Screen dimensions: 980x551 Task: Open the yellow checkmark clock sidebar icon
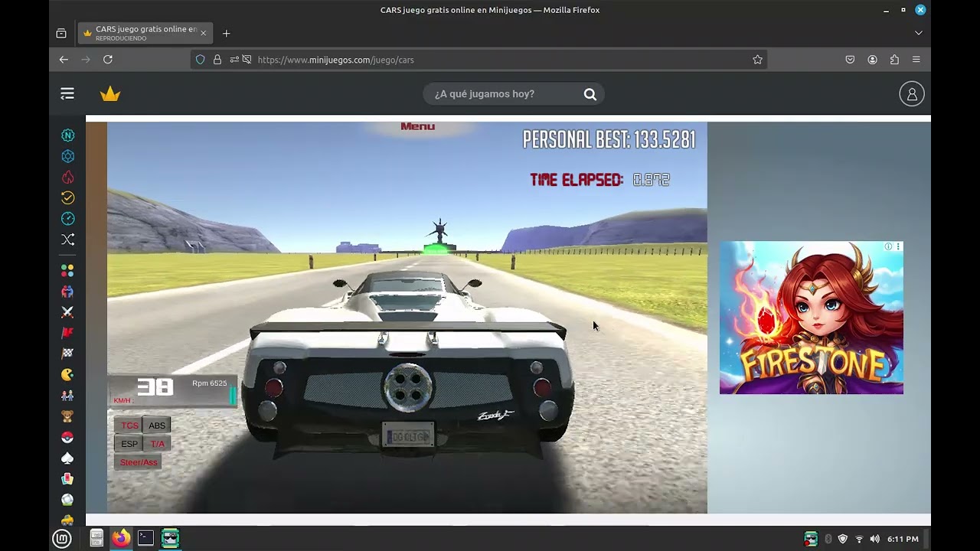pos(67,197)
